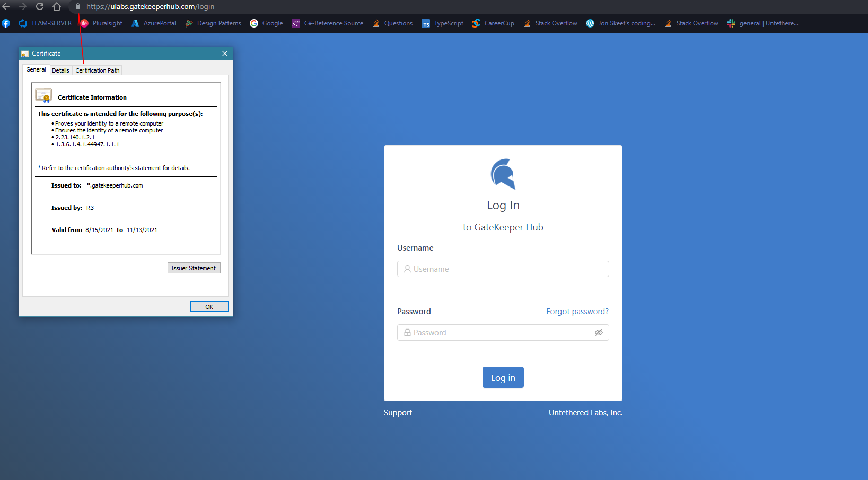This screenshot has height=480, width=868.
Task: Switch to the Certification Path tab
Action: click(98, 70)
